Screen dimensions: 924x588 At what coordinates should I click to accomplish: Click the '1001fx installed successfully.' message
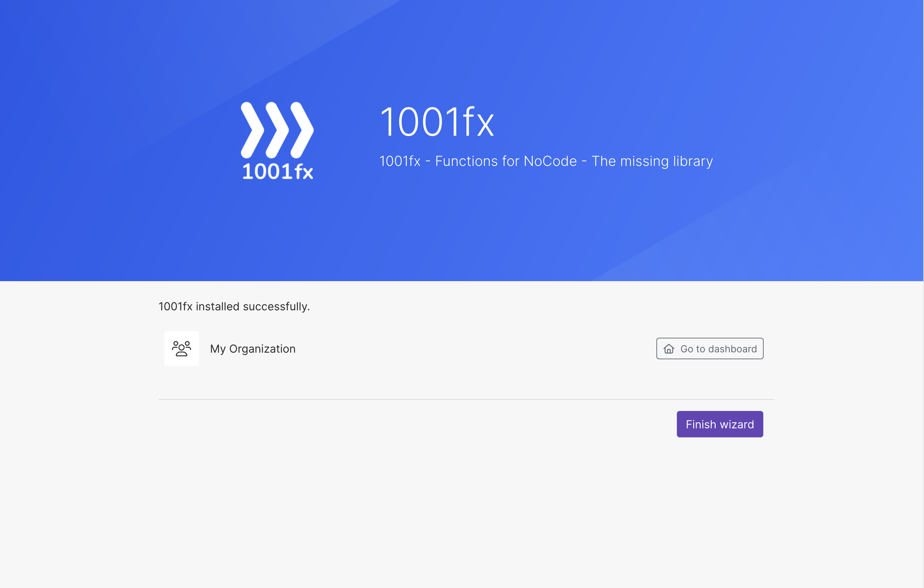tap(234, 306)
